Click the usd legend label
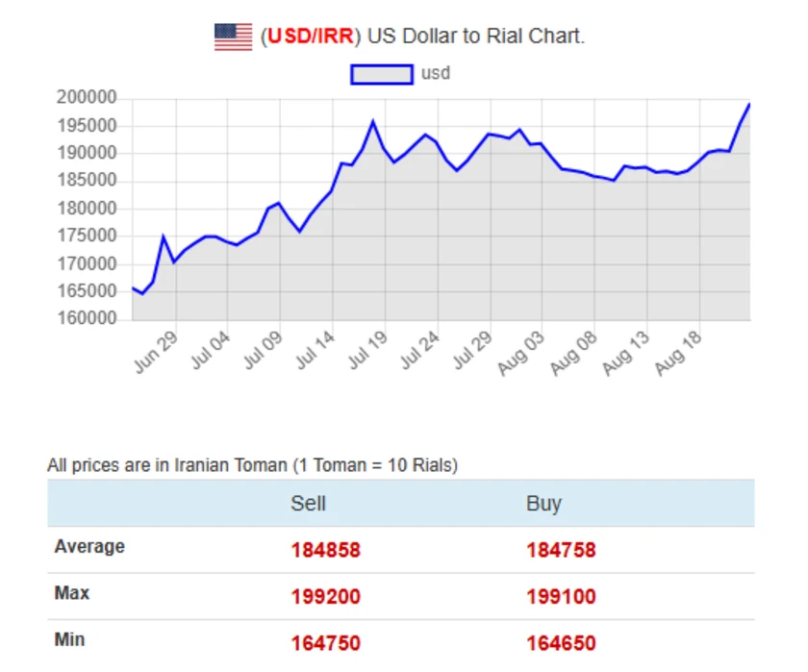The image size is (808, 672). coord(436,73)
